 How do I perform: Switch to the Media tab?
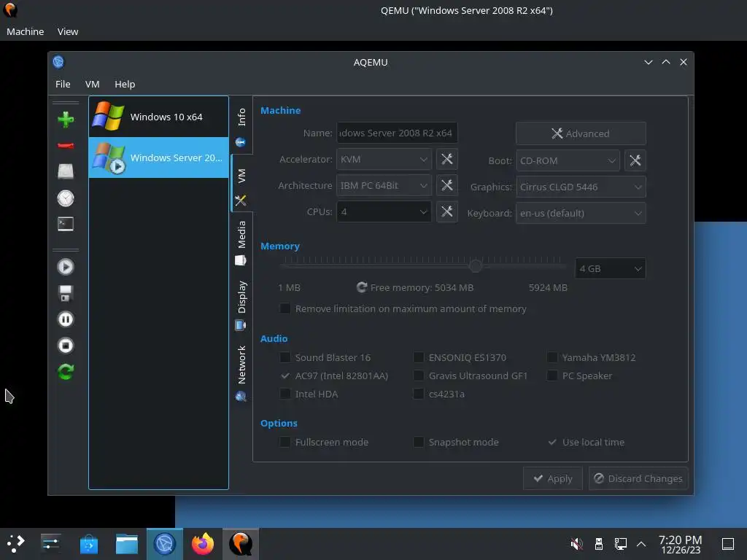(241, 243)
